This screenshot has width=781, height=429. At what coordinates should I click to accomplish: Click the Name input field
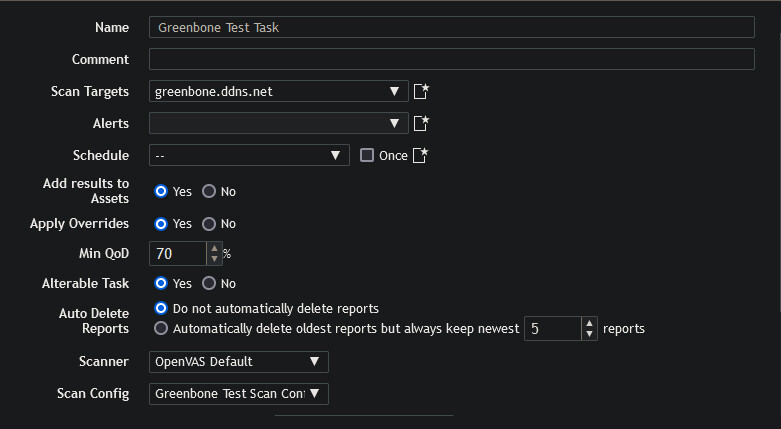451,27
